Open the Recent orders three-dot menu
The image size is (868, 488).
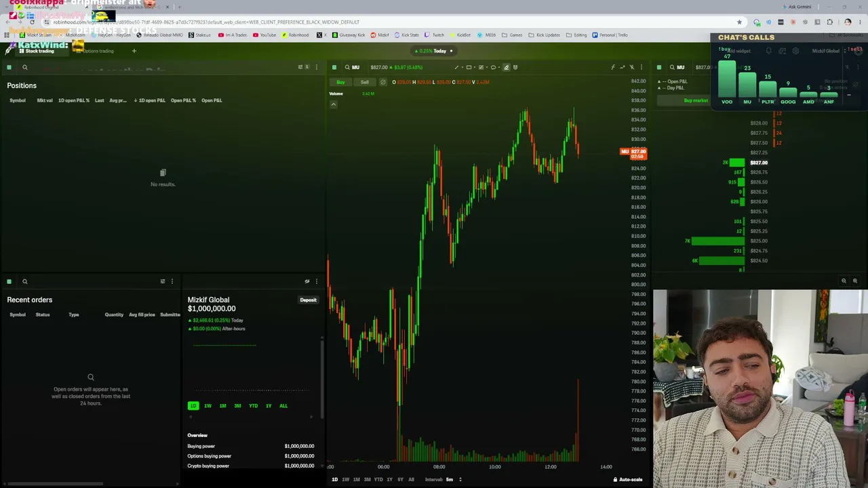pyautogui.click(x=172, y=281)
